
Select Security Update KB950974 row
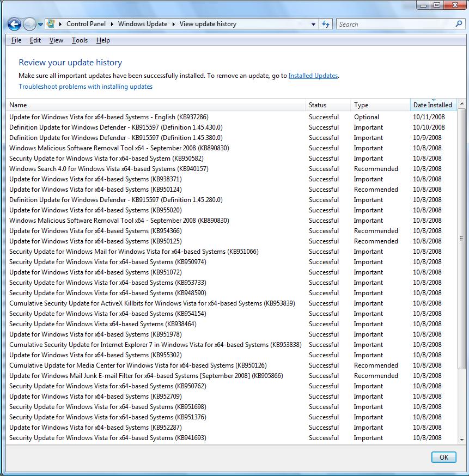[232, 261]
